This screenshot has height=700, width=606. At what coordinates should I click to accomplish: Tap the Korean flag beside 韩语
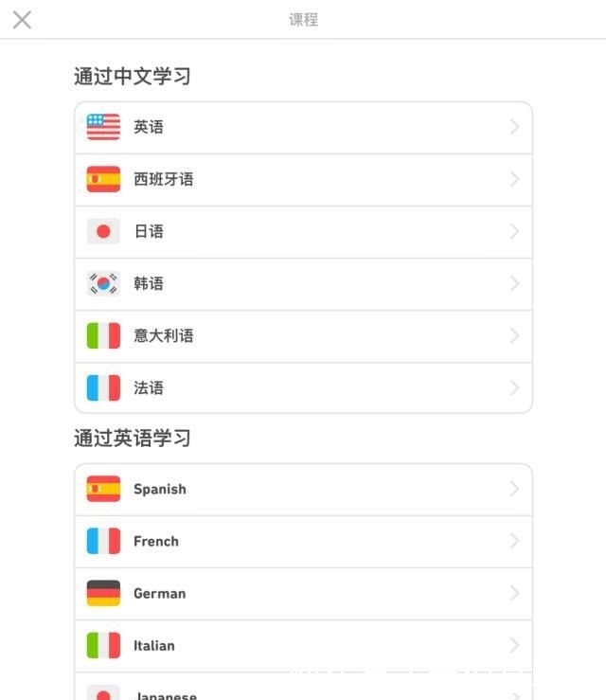pos(103,283)
